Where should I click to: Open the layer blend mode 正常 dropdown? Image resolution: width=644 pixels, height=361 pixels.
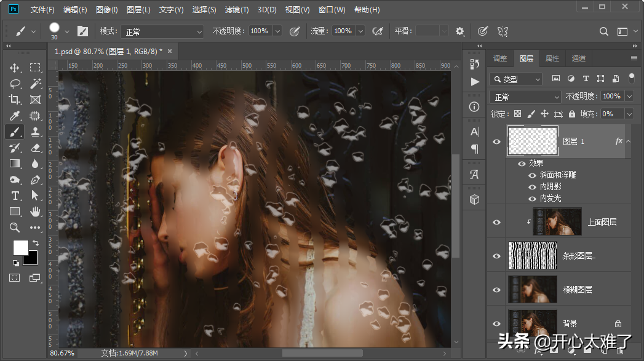click(525, 97)
